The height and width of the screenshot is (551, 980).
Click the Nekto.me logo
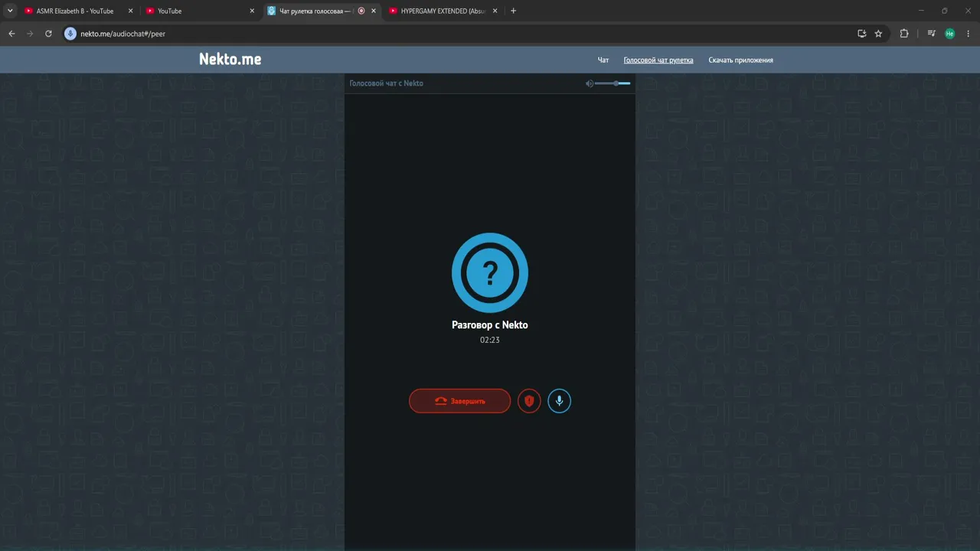(230, 59)
